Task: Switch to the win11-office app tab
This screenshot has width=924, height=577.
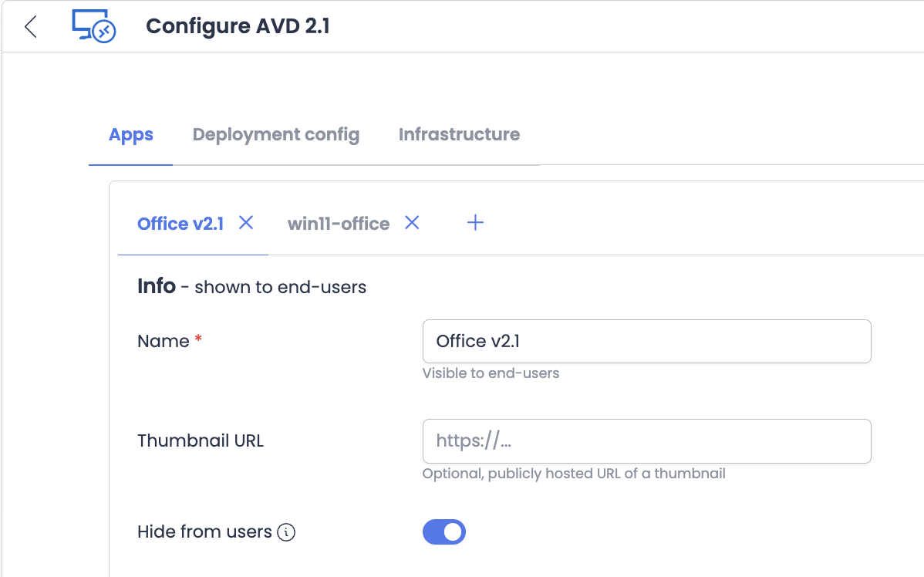Action: point(339,224)
